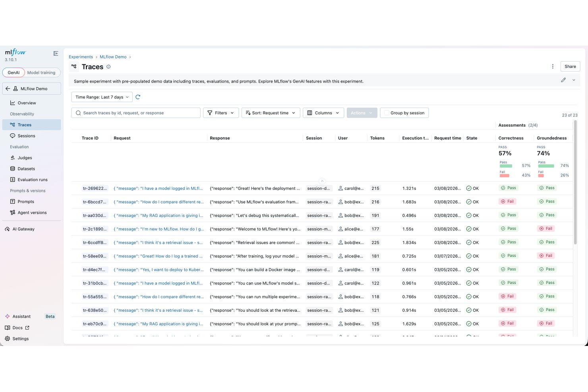Open Sessions in the sidebar
The image size is (588, 392).
coord(32,136)
